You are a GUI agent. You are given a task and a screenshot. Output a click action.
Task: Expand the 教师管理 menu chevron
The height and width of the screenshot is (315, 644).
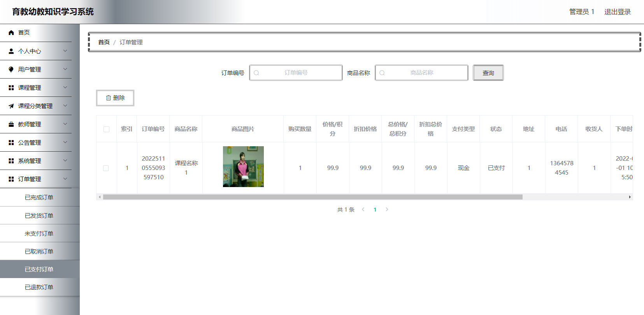point(65,124)
